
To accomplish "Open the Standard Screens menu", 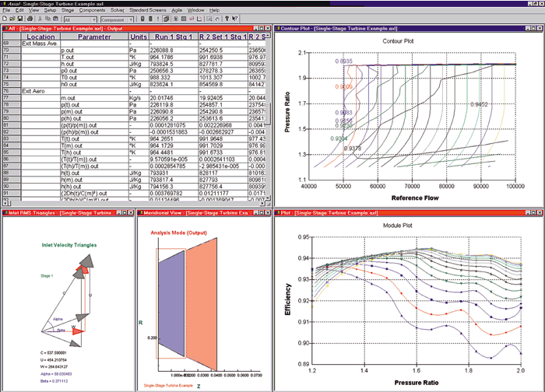I will pyautogui.click(x=147, y=10).
